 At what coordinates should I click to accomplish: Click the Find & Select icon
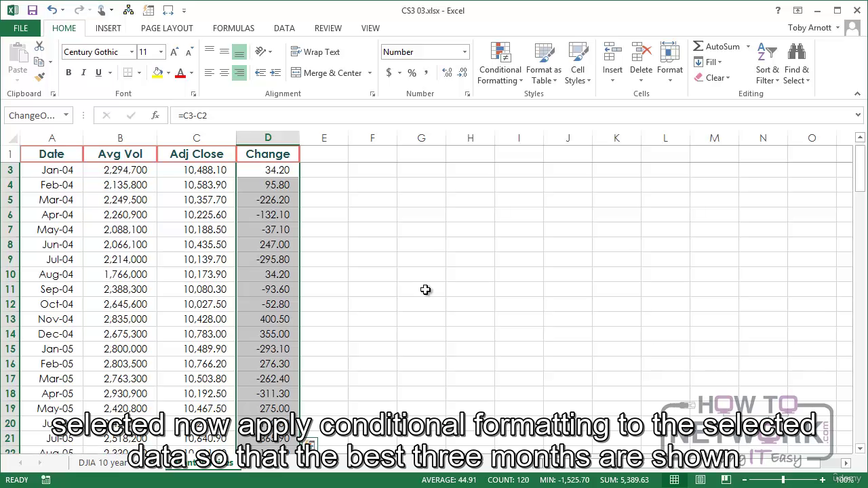pyautogui.click(x=796, y=64)
